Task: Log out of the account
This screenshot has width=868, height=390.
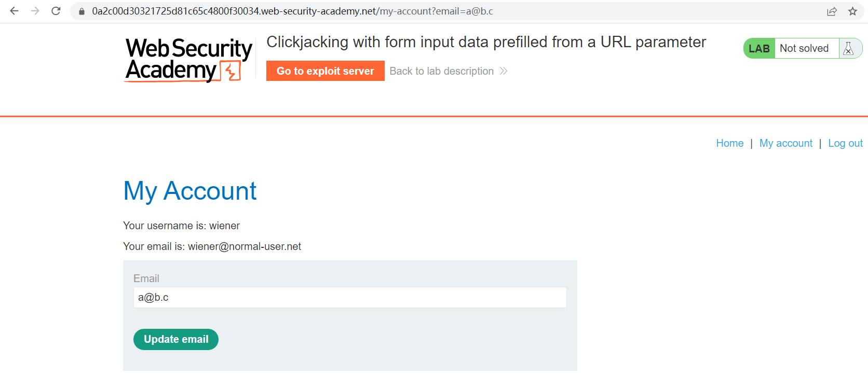Action: tap(845, 143)
